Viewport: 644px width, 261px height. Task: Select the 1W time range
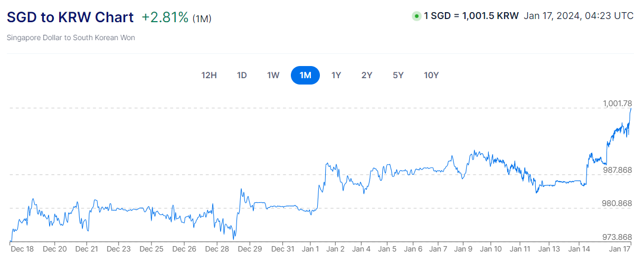point(273,75)
